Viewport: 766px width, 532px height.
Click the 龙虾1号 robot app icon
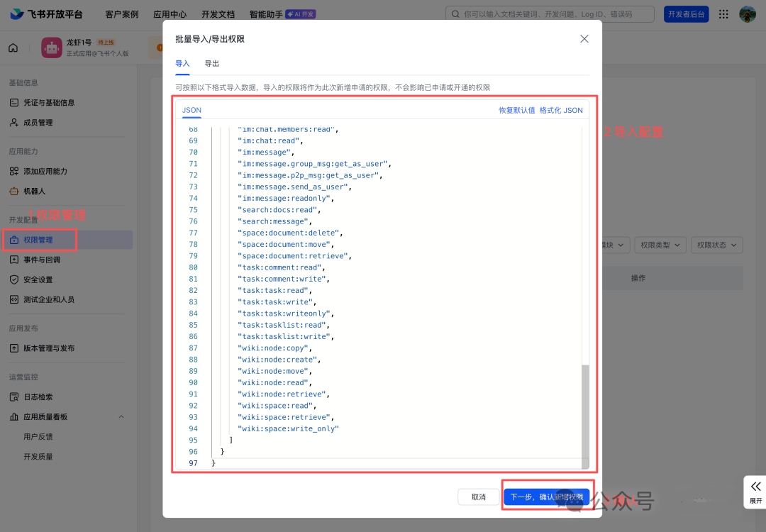[x=52, y=48]
